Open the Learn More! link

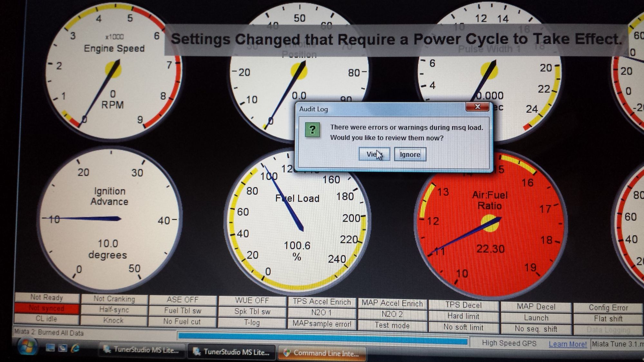tap(567, 344)
